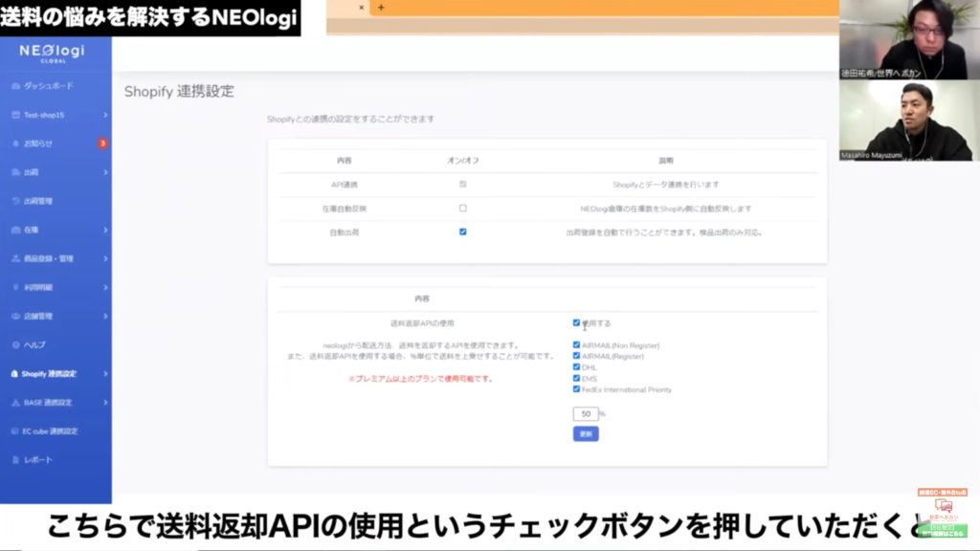
Task: Click the 出荷管理 history icon
Action: (15, 201)
